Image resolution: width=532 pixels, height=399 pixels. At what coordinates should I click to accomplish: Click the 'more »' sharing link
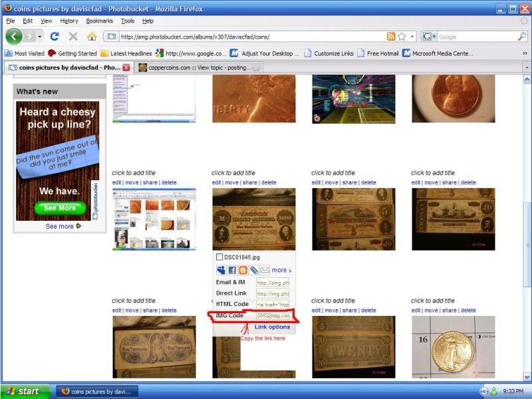click(281, 270)
